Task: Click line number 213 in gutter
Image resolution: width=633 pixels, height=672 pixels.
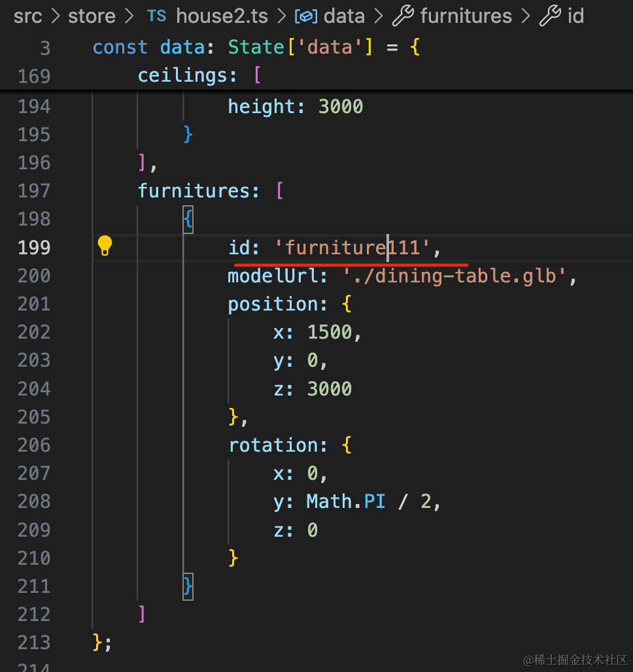Action: click(34, 643)
